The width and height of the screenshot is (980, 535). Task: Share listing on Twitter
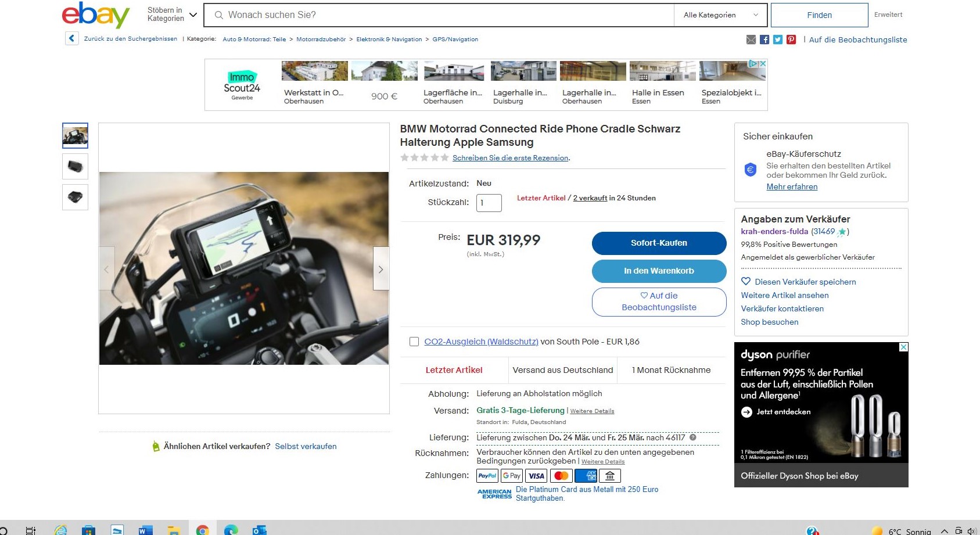click(778, 40)
